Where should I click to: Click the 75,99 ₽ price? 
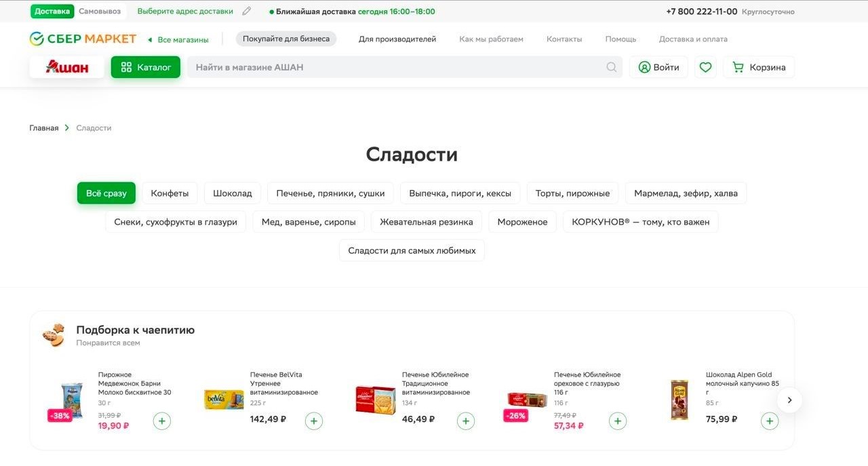722,419
